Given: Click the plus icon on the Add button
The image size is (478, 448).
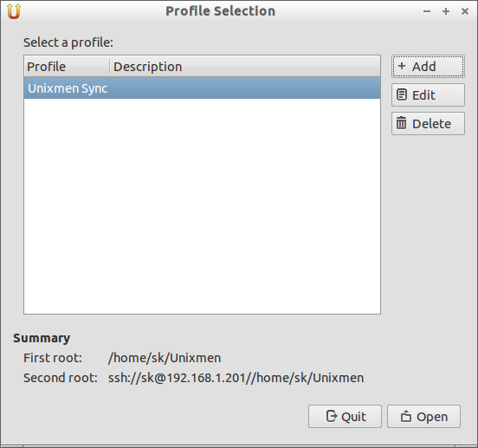Looking at the screenshot, I should [x=402, y=66].
